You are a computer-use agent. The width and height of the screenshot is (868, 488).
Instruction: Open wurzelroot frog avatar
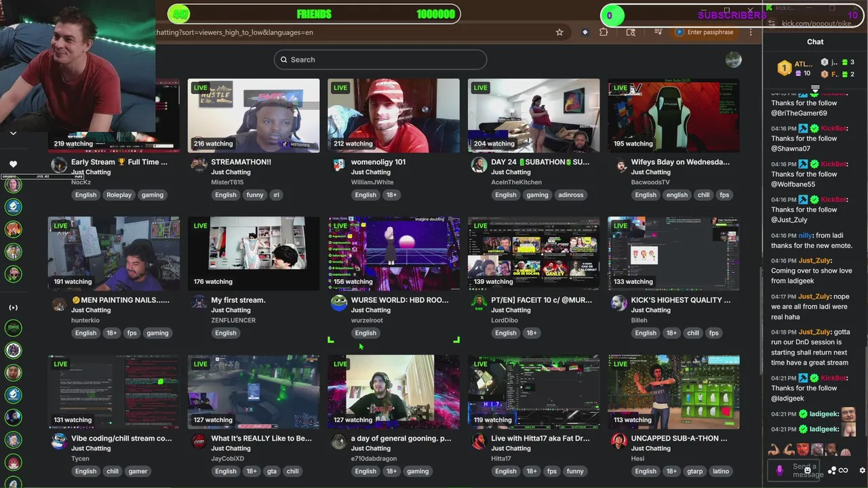(x=339, y=303)
